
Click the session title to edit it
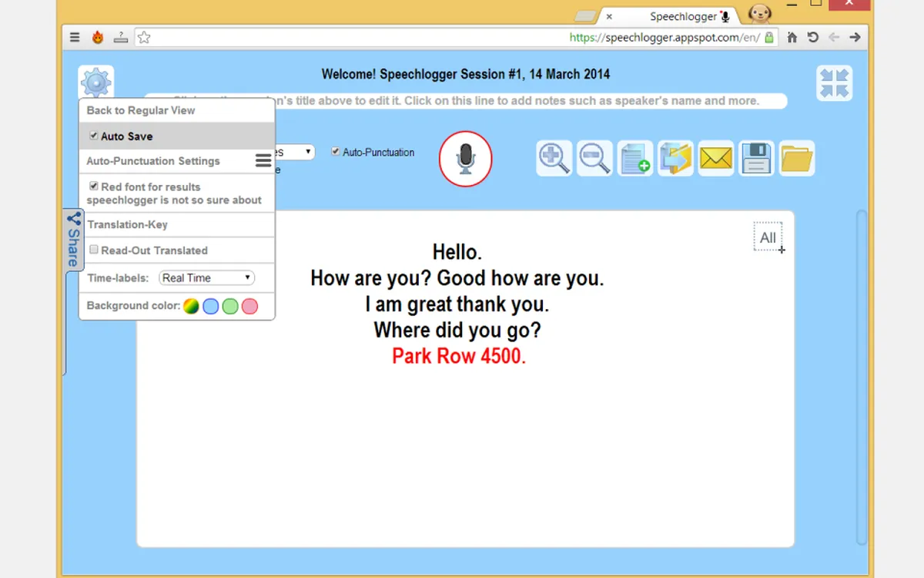coord(466,75)
